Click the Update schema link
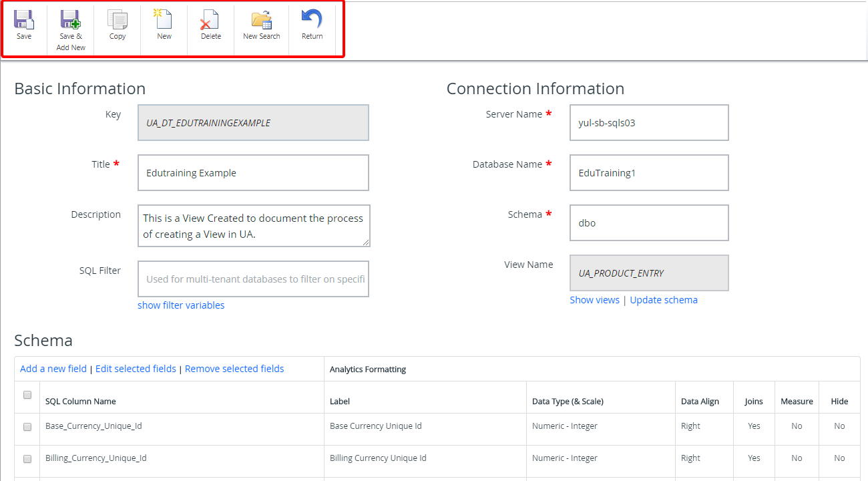 pos(664,300)
